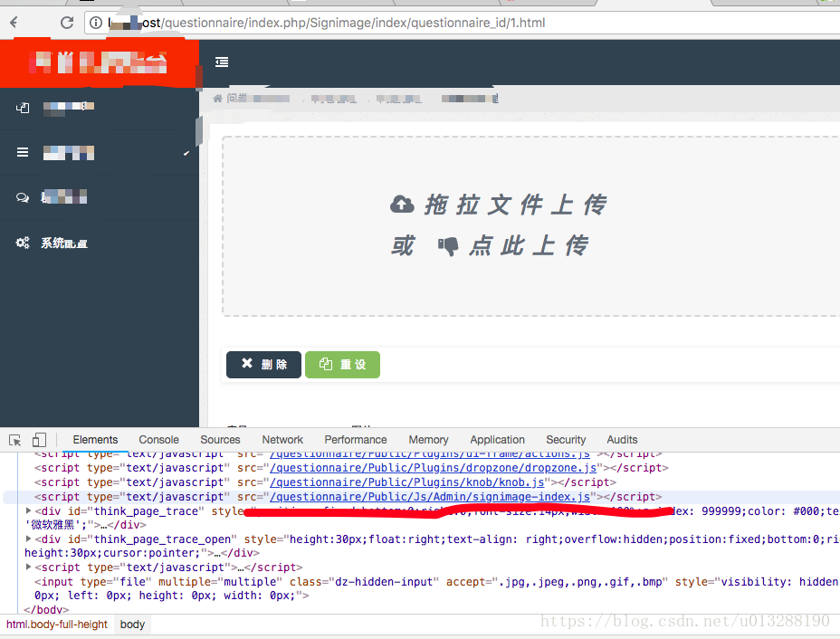
Task: Switch to the Elements tab
Action: 95,440
